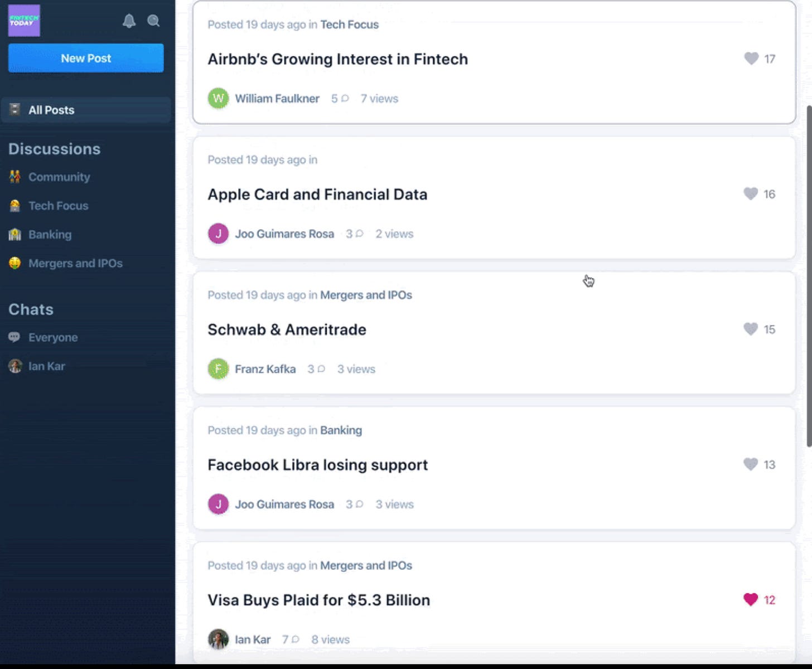This screenshot has width=812, height=669.
Task: Click comment bubble icon on Visa post
Action: (296, 639)
